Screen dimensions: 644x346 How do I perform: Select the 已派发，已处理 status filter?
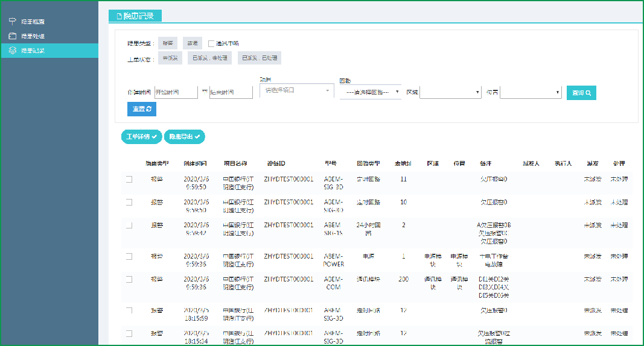tap(259, 58)
